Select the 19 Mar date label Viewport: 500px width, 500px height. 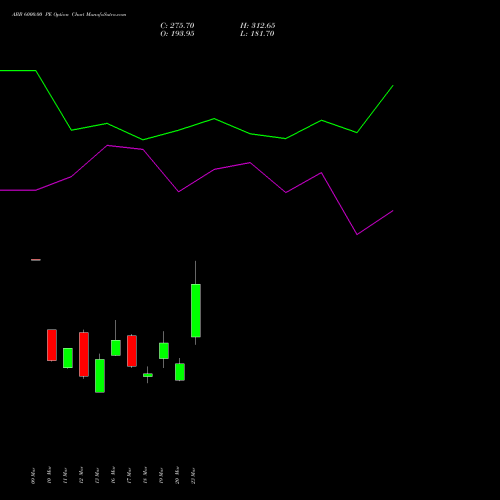(161, 475)
